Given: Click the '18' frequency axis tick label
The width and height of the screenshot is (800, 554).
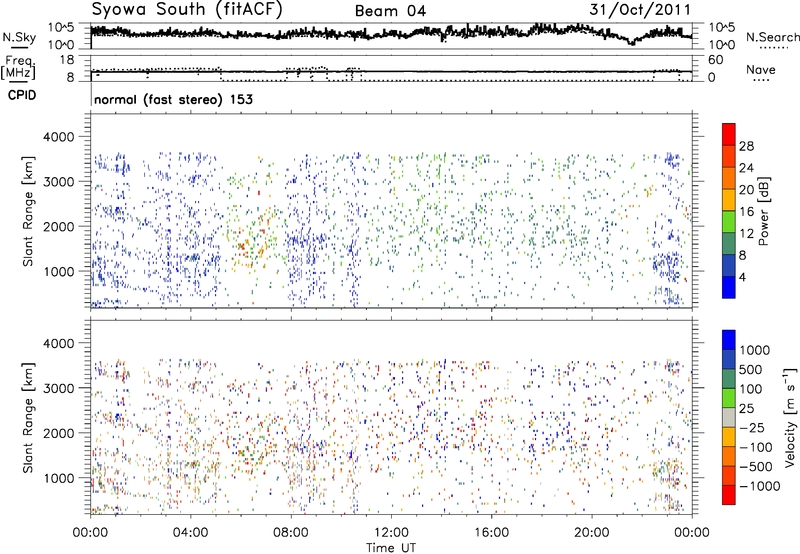Looking at the screenshot, I should click(67, 60).
